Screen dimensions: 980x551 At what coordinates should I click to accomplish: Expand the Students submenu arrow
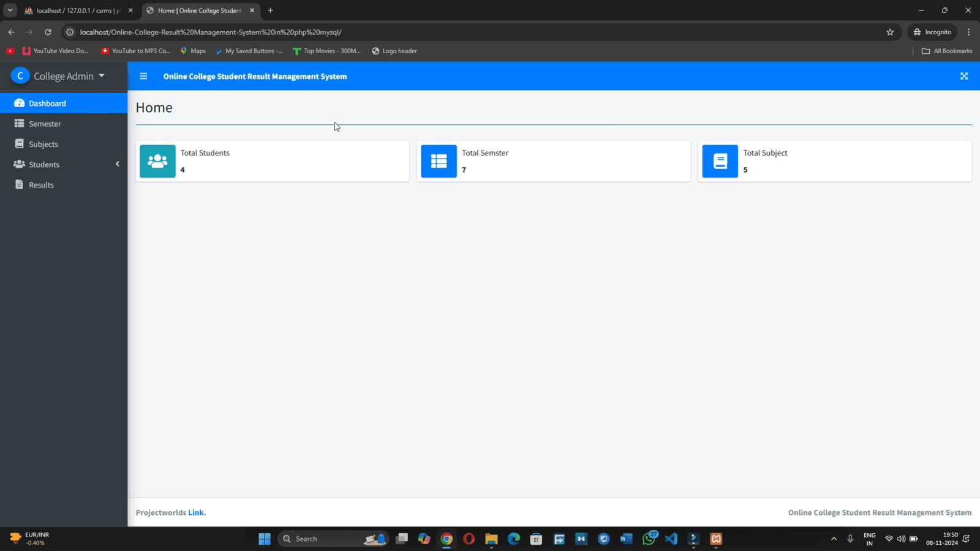[118, 164]
